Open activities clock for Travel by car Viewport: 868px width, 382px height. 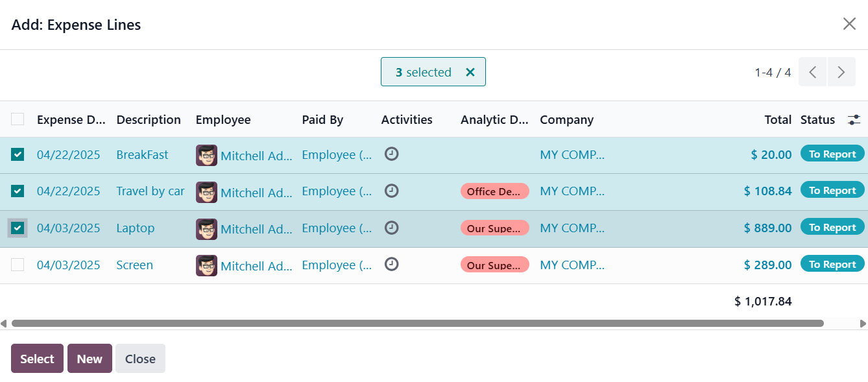click(x=391, y=191)
